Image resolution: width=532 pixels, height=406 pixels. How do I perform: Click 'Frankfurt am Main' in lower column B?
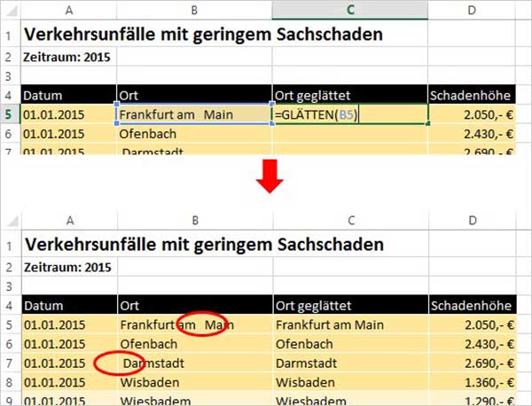click(x=195, y=324)
